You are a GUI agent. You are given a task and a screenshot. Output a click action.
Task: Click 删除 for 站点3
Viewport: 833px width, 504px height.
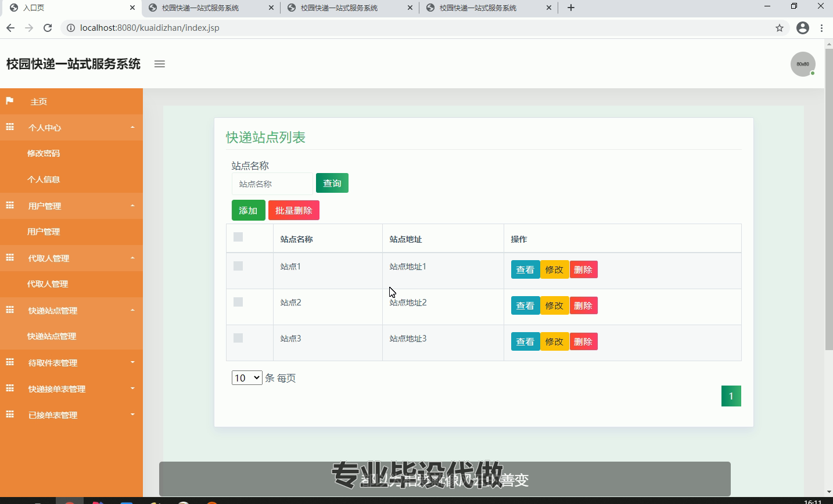pos(583,341)
